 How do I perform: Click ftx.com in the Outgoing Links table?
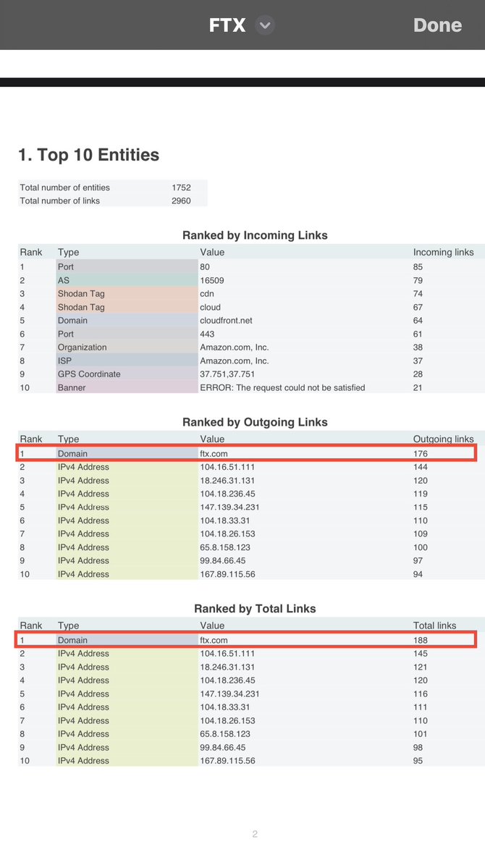(214, 454)
